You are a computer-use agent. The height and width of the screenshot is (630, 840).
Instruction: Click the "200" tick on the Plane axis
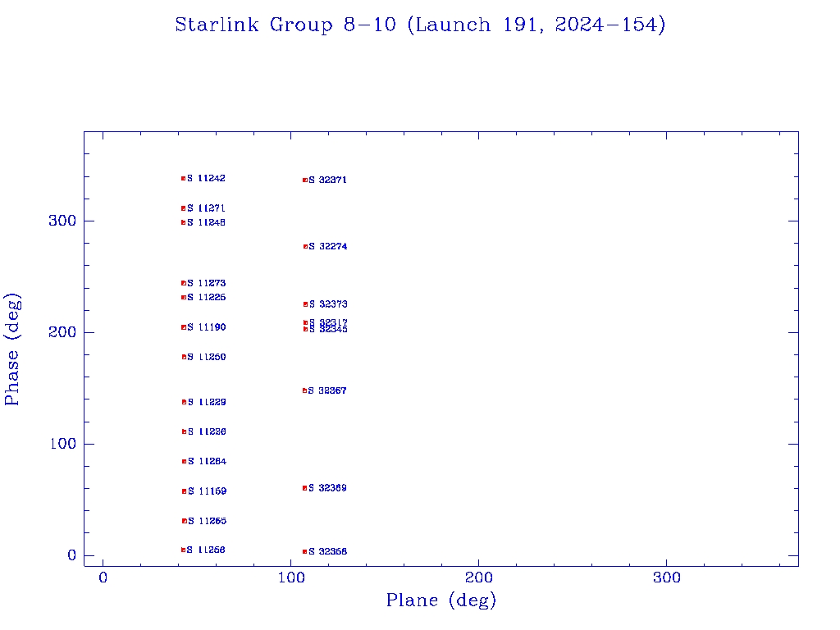(478, 577)
